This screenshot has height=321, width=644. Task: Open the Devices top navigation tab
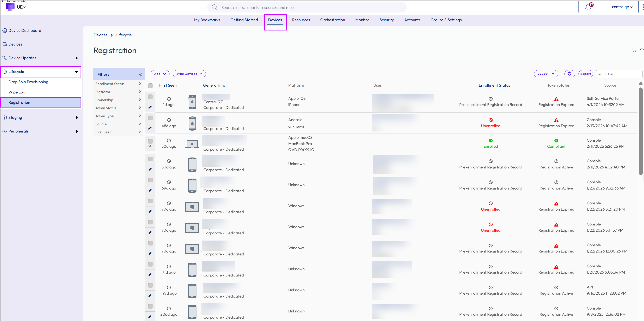tap(275, 20)
